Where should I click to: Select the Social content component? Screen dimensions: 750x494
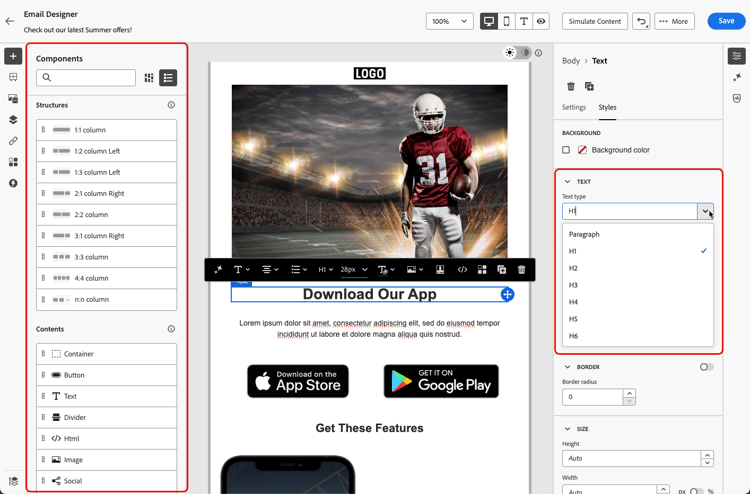(x=106, y=481)
